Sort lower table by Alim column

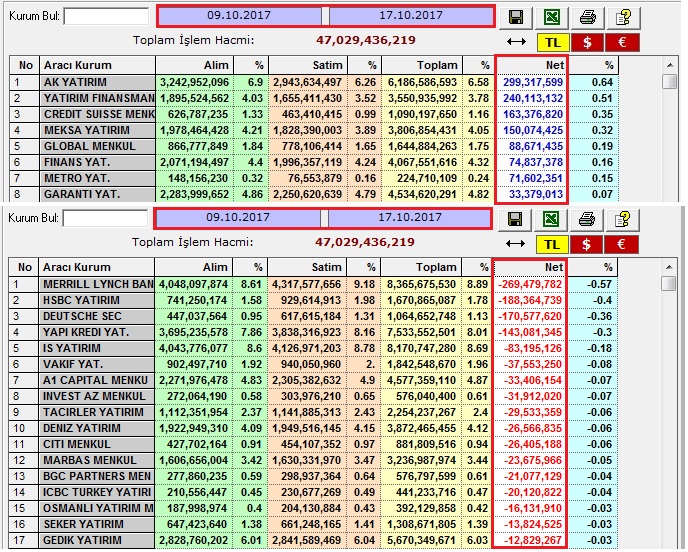(194, 267)
